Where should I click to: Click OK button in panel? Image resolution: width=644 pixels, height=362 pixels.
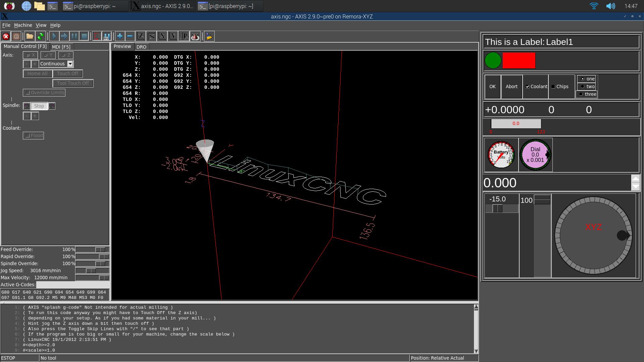click(x=492, y=86)
